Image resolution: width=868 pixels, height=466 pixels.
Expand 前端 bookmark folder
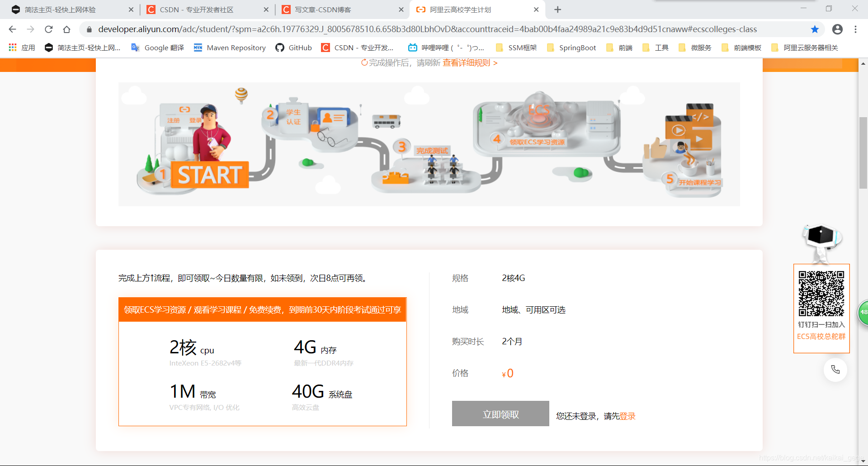coord(619,48)
